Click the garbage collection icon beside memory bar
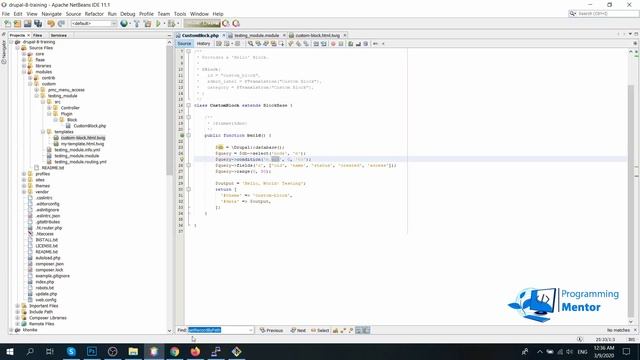 pyautogui.click(x=226, y=24)
